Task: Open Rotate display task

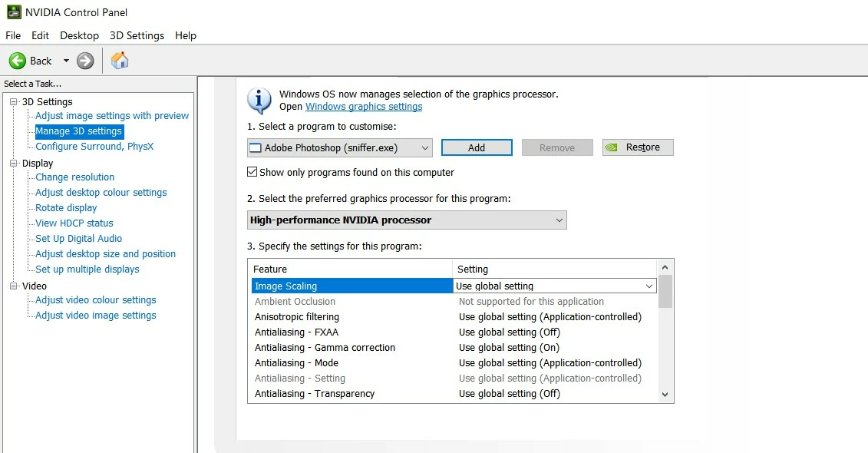Action: point(66,207)
